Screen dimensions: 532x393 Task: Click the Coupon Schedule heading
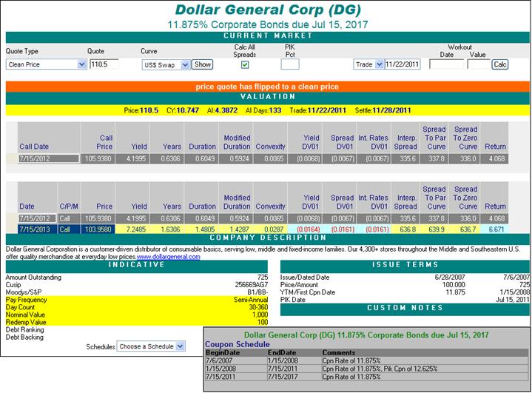[238, 344]
